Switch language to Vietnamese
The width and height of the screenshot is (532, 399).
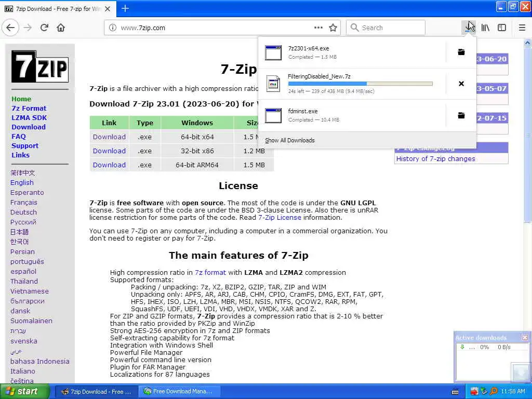pyautogui.click(x=29, y=291)
